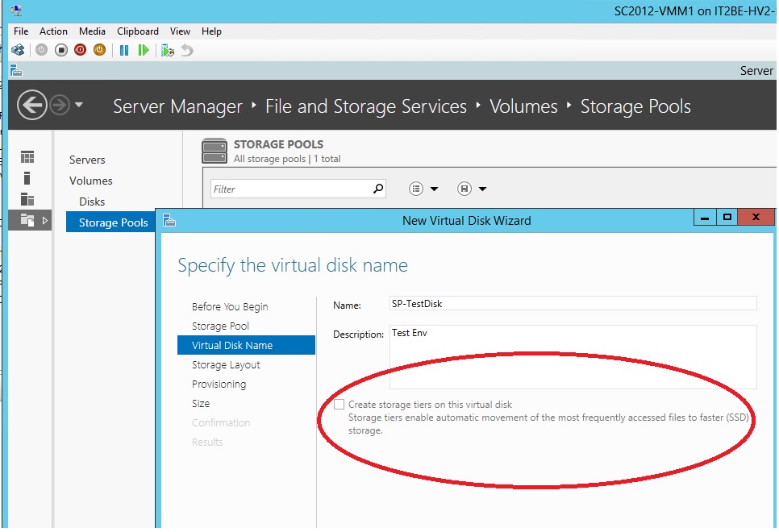Click the Server Manager breadcrumb link
Screen dimensions: 779x532
click(177, 106)
